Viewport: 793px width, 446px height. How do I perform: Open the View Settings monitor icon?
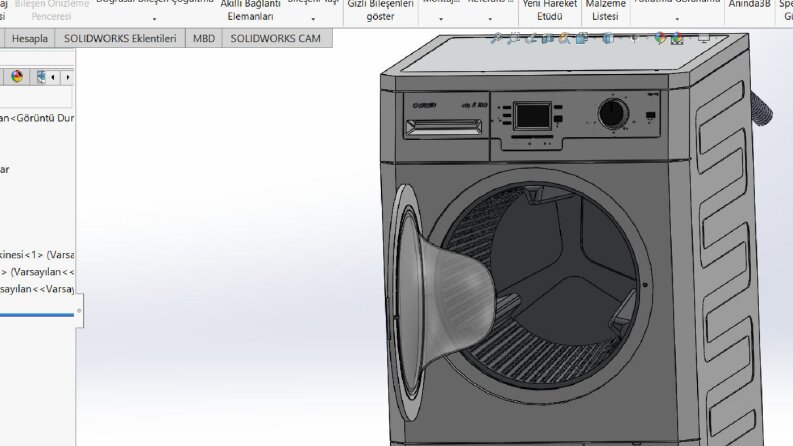click(x=703, y=38)
